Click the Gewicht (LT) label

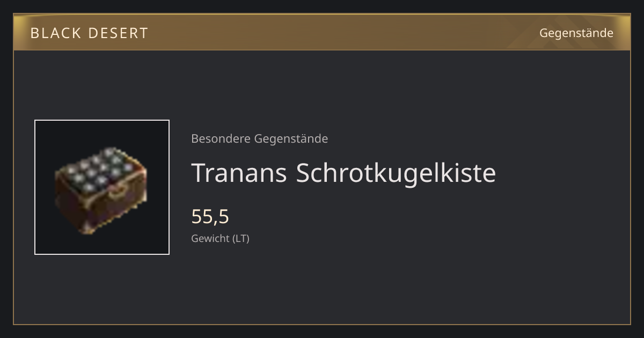pos(220,239)
